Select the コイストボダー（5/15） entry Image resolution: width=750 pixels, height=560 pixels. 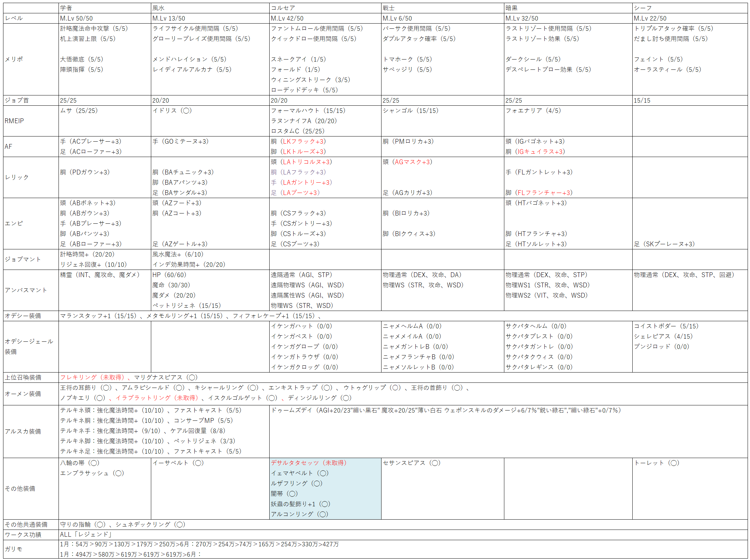coord(666,326)
